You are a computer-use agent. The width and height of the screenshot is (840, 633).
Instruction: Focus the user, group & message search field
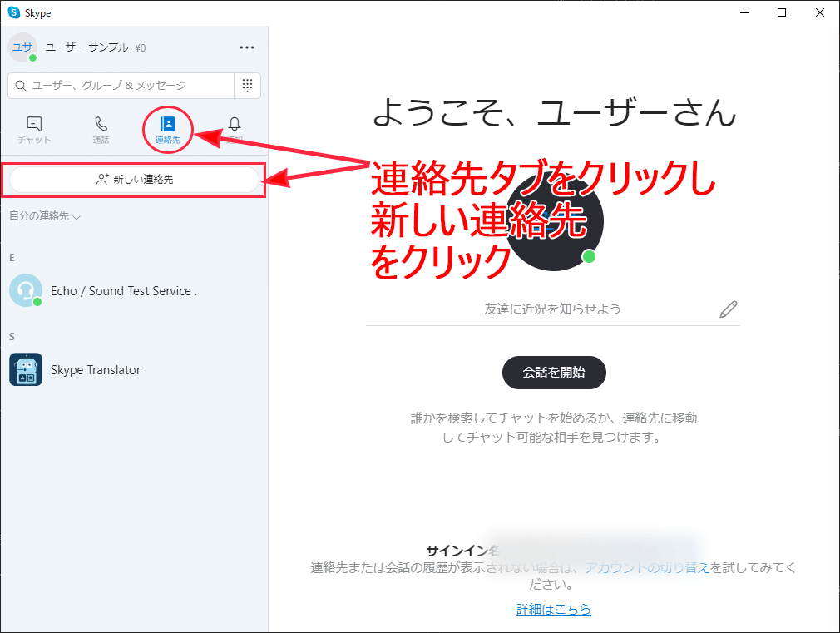(x=121, y=85)
